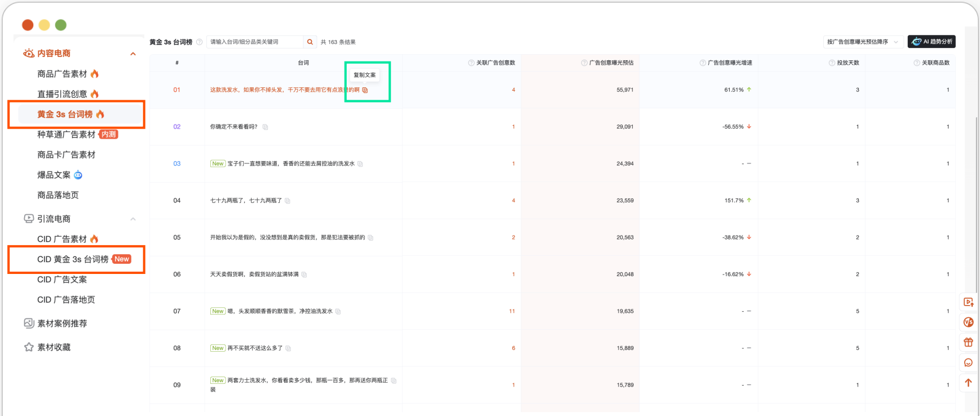Screen dimensions: 980x416
Task: Copy the row 01 script text
Action: click(x=365, y=90)
